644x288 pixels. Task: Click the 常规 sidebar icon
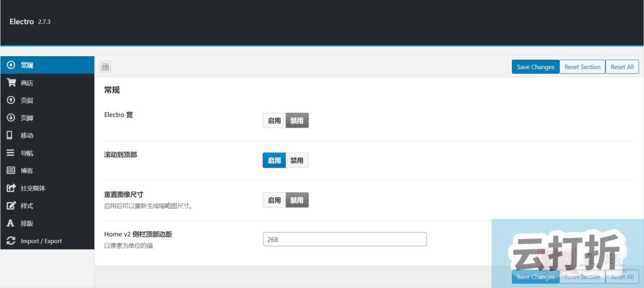pos(11,65)
